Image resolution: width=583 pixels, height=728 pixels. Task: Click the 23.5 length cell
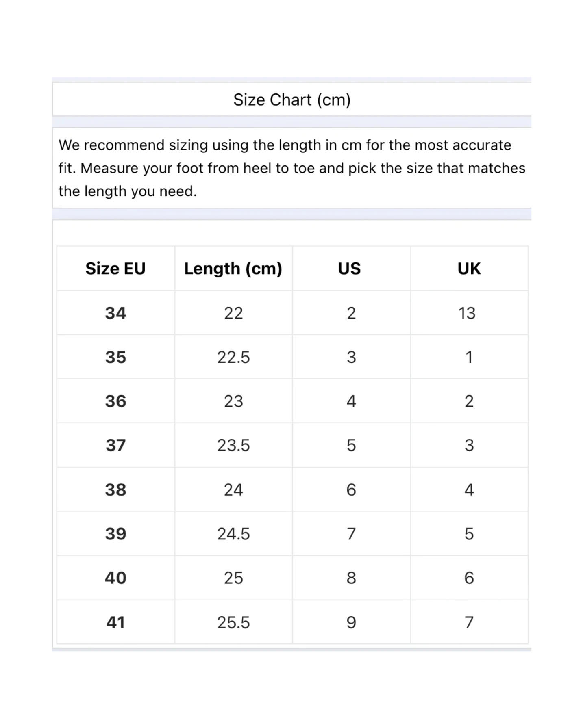[x=233, y=445]
